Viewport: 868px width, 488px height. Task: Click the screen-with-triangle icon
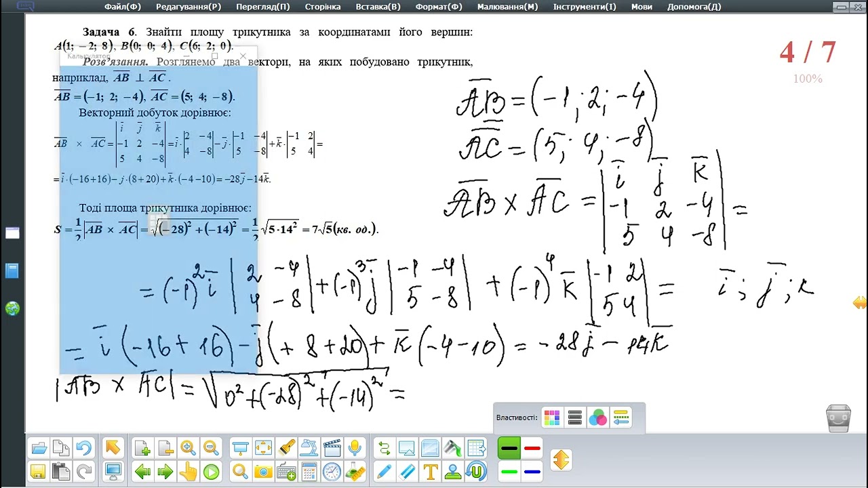pos(407,448)
